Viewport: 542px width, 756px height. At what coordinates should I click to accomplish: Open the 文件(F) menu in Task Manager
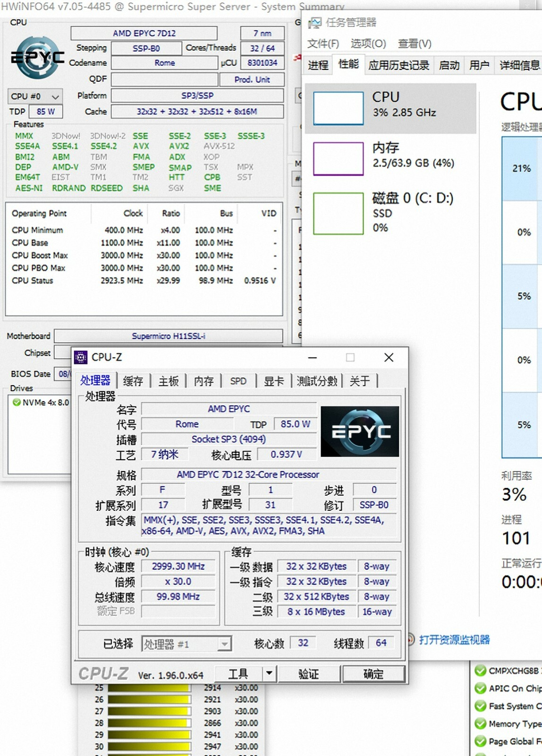pyautogui.click(x=323, y=43)
